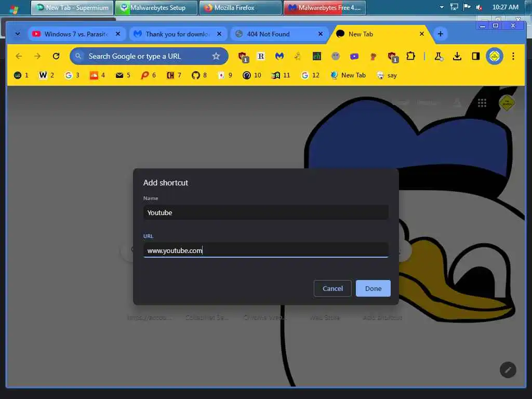
Task: Show downloads with the download icon
Action: click(457, 56)
